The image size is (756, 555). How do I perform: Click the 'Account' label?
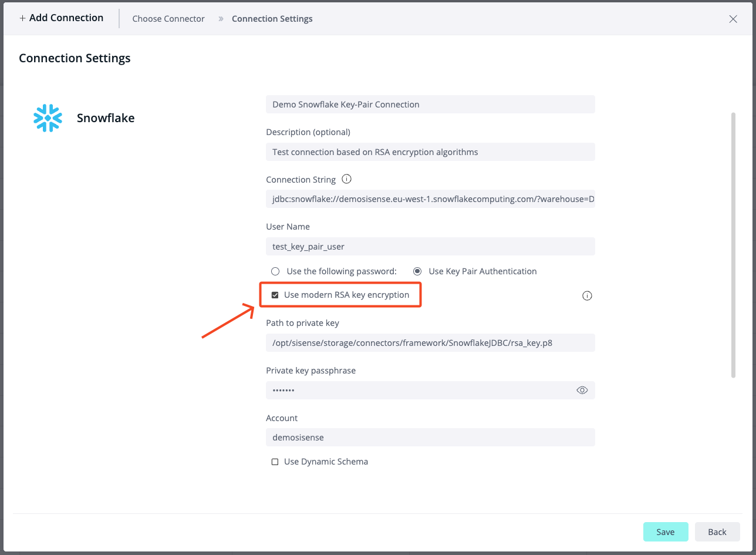282,418
